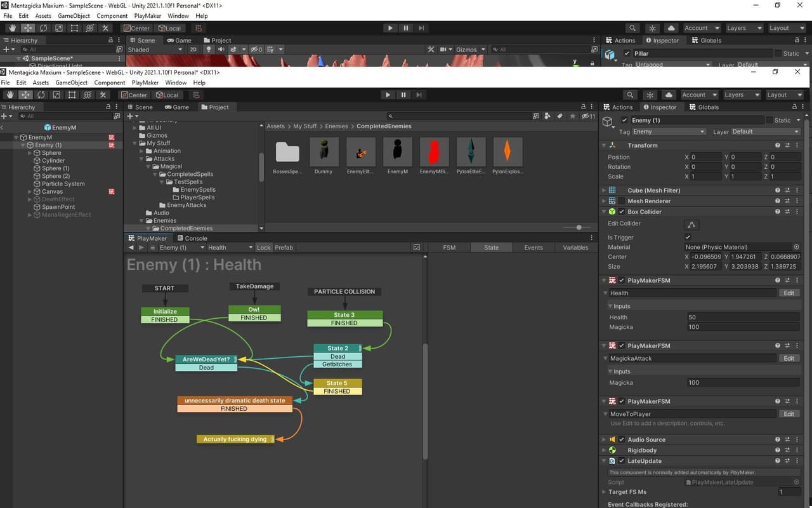This screenshot has width=812, height=508.
Task: Click Edit button for Health FSM
Action: click(x=789, y=293)
